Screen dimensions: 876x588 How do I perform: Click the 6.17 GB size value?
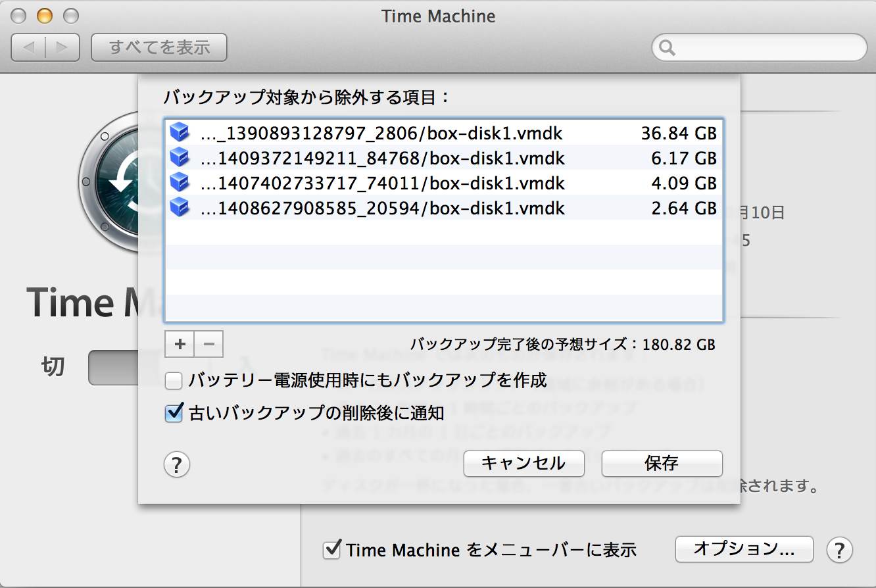685,158
